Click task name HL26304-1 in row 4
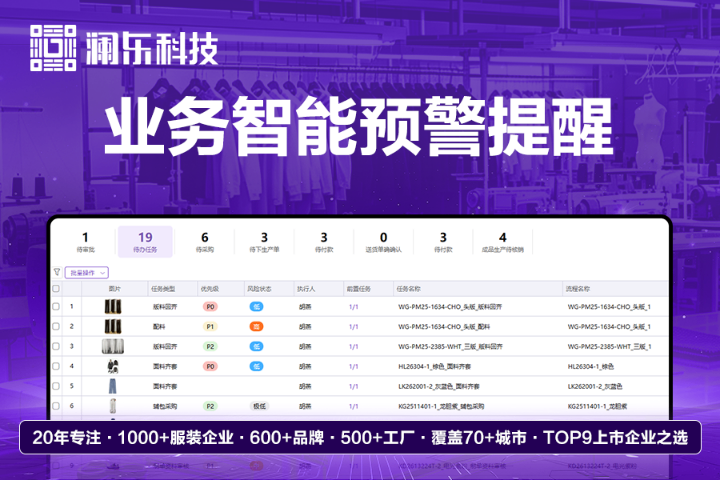Image resolution: width=720 pixels, height=480 pixels. click(434, 367)
